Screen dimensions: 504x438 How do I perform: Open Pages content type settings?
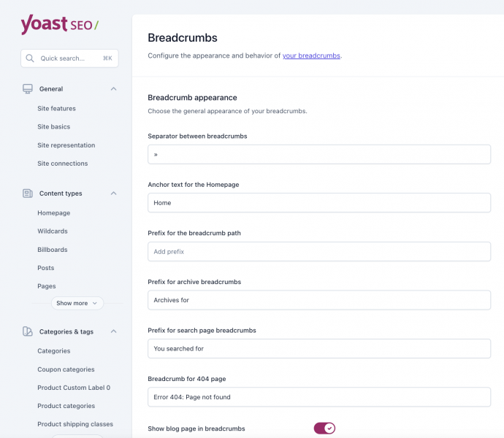pos(47,286)
